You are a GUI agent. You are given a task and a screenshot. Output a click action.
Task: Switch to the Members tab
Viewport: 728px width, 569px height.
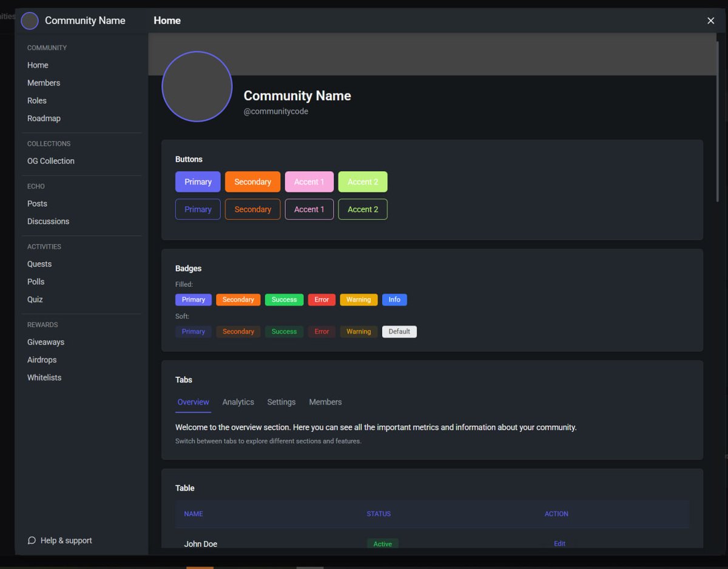coord(325,402)
